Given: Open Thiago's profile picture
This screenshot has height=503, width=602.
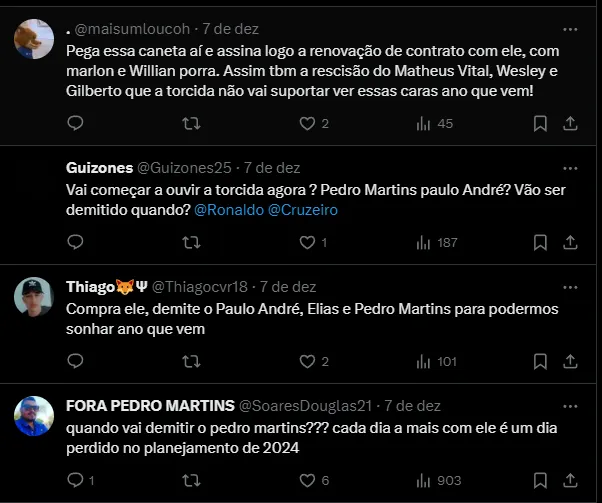Looking at the screenshot, I should [34, 296].
